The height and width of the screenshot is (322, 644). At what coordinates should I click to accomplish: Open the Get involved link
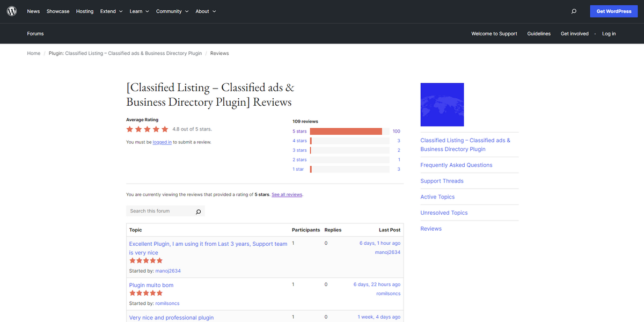(575, 33)
